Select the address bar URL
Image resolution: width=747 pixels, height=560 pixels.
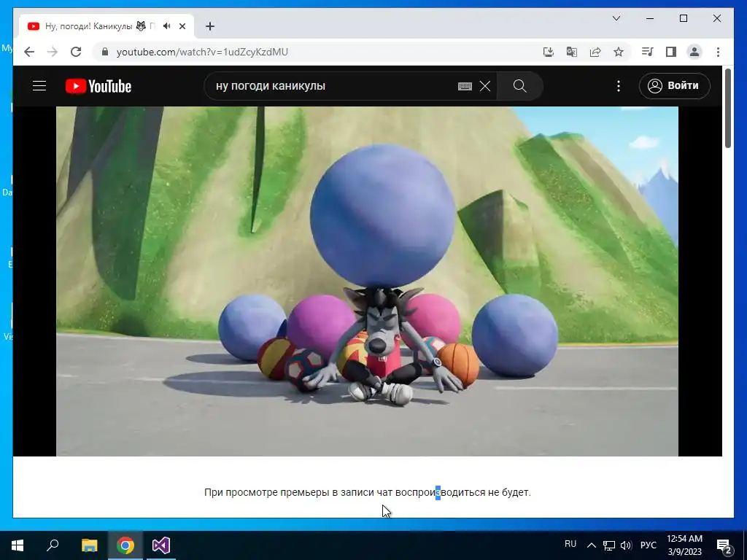(x=203, y=52)
